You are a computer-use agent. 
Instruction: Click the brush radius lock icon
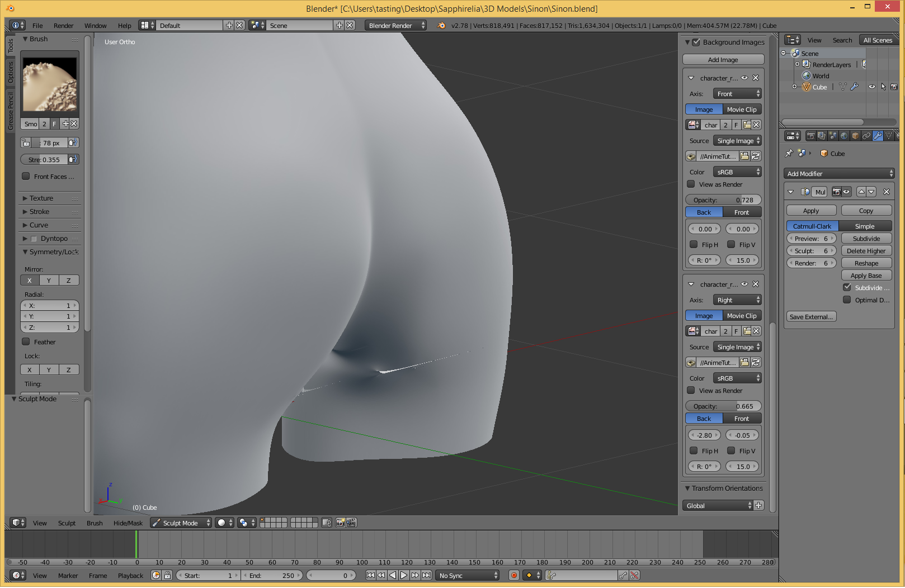pos(26,143)
